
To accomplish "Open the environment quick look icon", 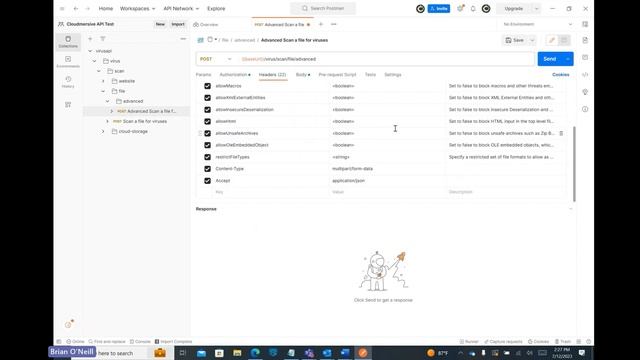I will pyautogui.click(x=585, y=24).
